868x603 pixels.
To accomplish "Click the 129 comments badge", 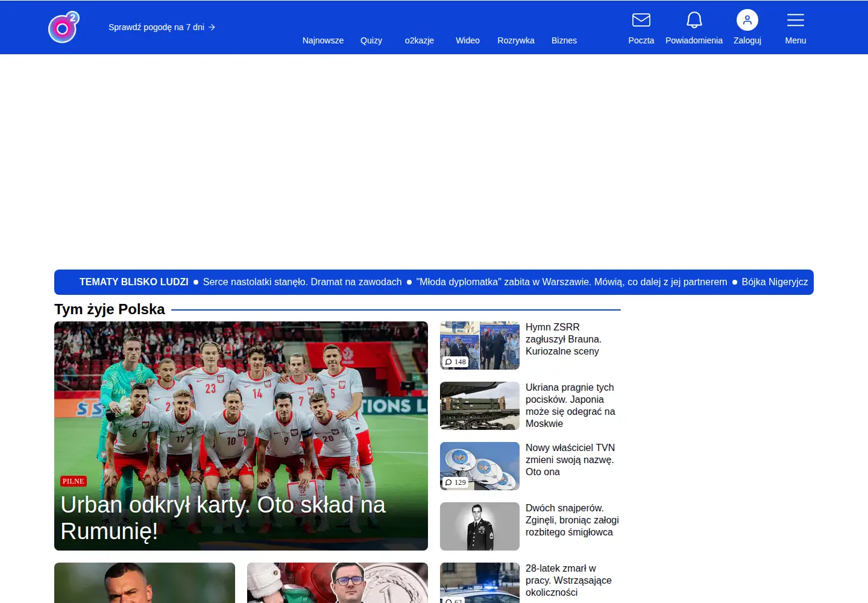I will 456,482.
